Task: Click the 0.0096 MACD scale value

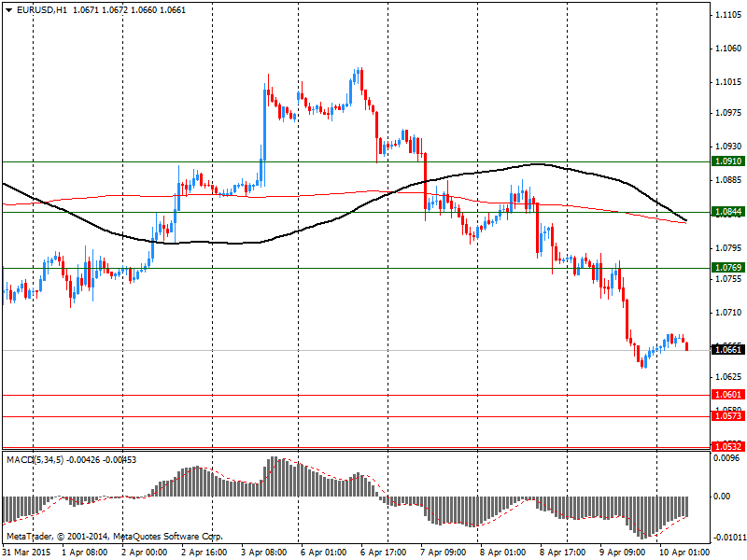Action: [x=727, y=458]
